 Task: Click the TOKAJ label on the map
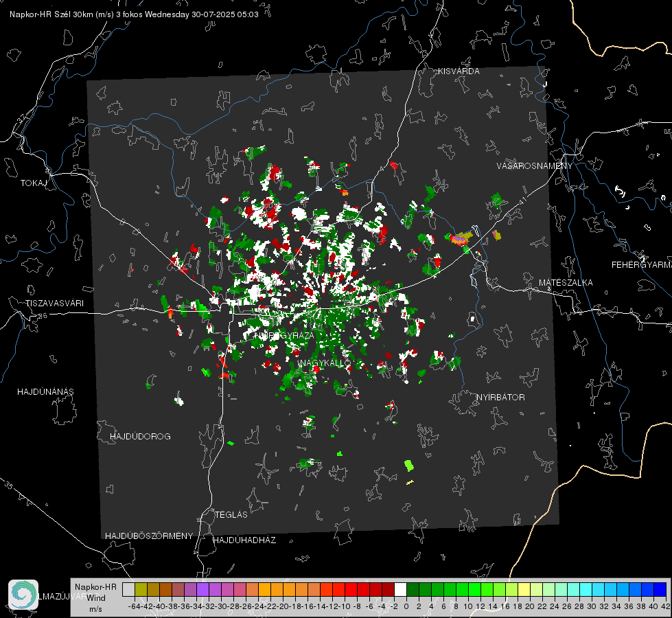[34, 183]
